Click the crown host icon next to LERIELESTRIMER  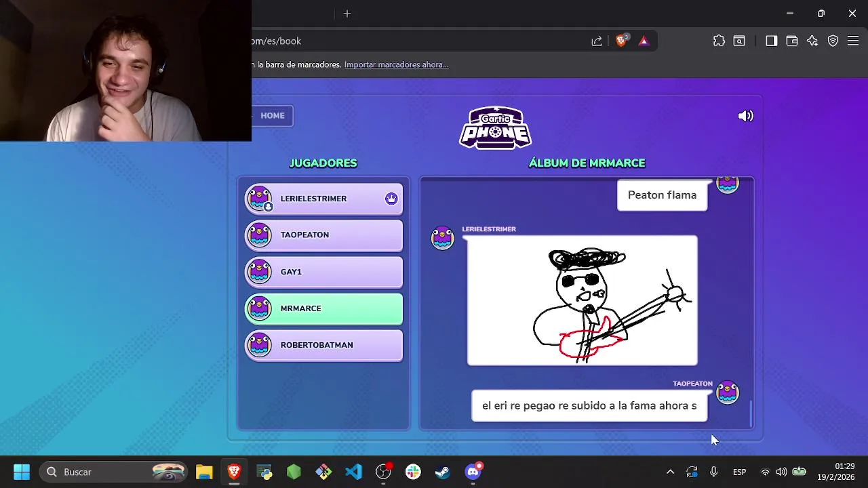pyautogui.click(x=391, y=199)
